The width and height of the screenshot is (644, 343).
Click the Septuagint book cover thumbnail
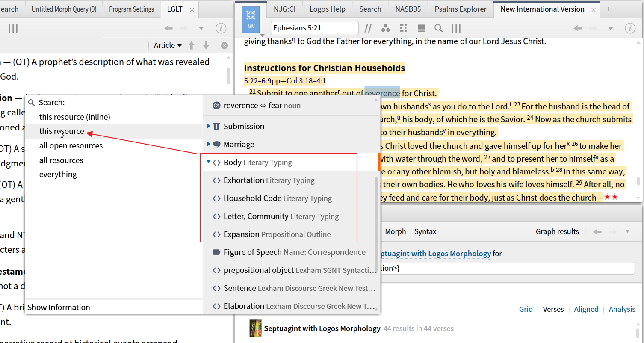click(x=255, y=328)
